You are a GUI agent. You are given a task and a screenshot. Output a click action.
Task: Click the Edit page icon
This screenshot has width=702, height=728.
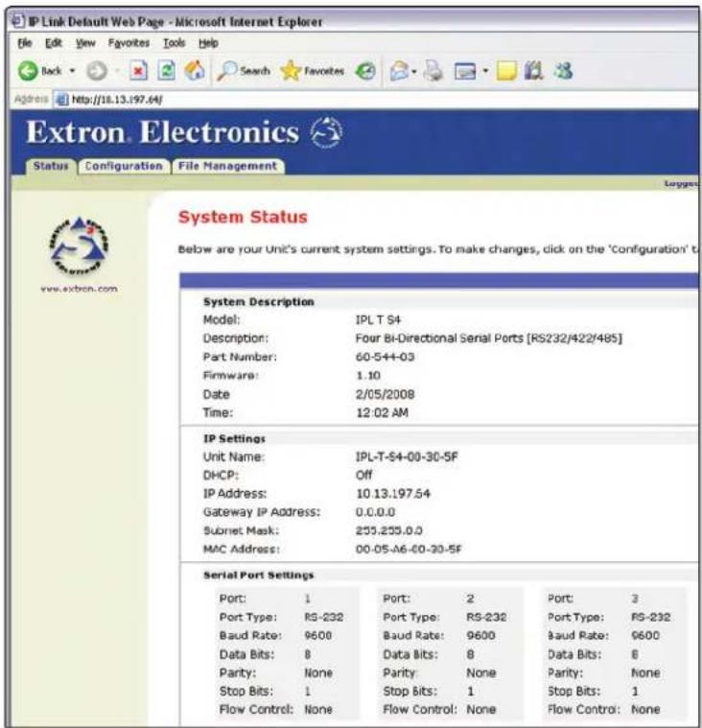tap(465, 71)
